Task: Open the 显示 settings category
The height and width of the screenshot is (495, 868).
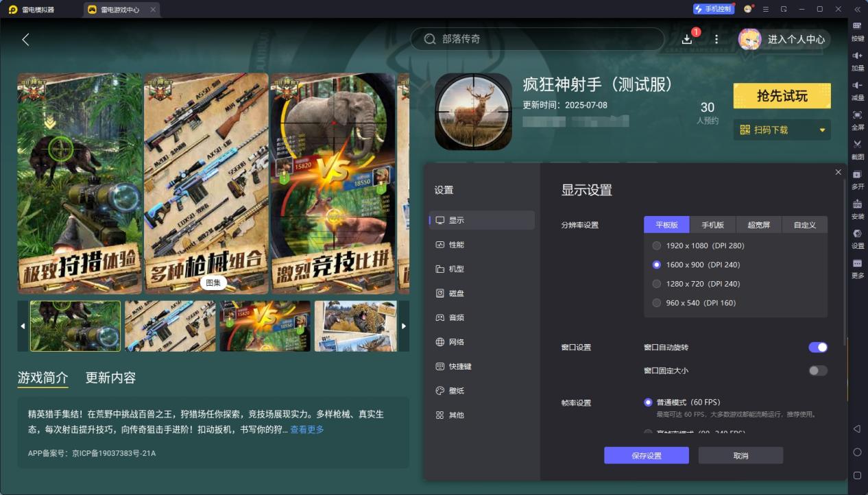Action: coord(482,220)
